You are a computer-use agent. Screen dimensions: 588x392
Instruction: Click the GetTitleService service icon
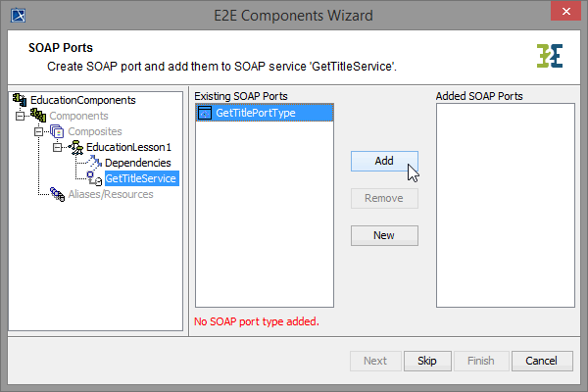pos(95,178)
